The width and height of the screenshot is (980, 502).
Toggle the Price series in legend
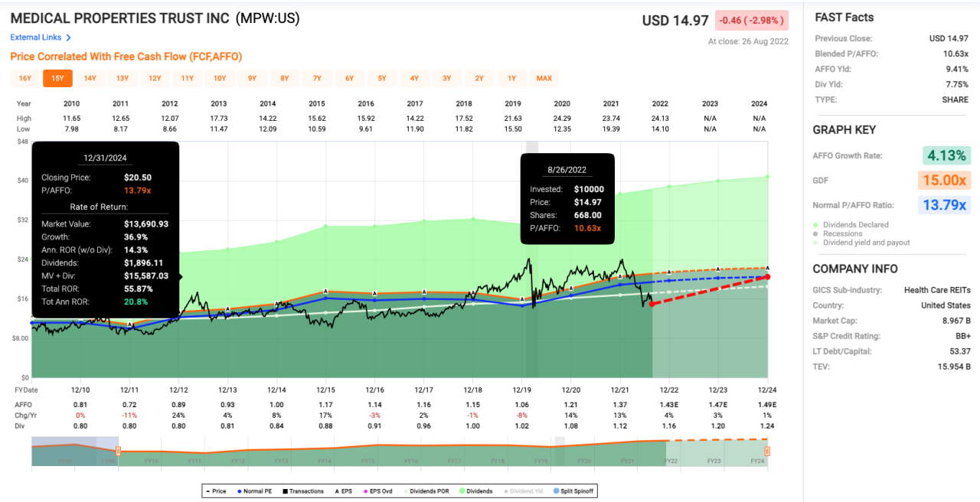(217, 491)
